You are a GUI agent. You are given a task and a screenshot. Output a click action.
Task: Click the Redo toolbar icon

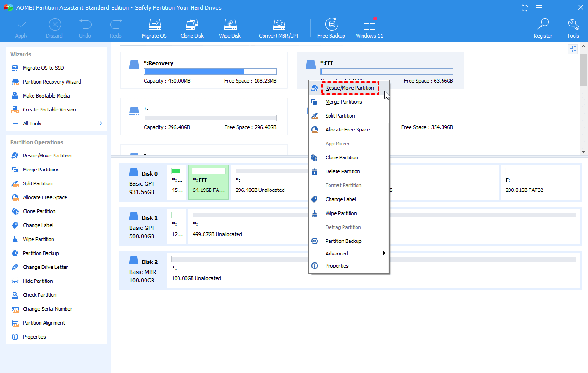pyautogui.click(x=116, y=28)
